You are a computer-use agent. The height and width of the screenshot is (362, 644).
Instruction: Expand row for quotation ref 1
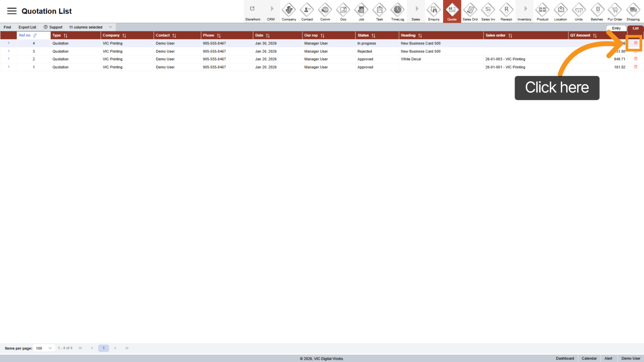click(x=8, y=67)
